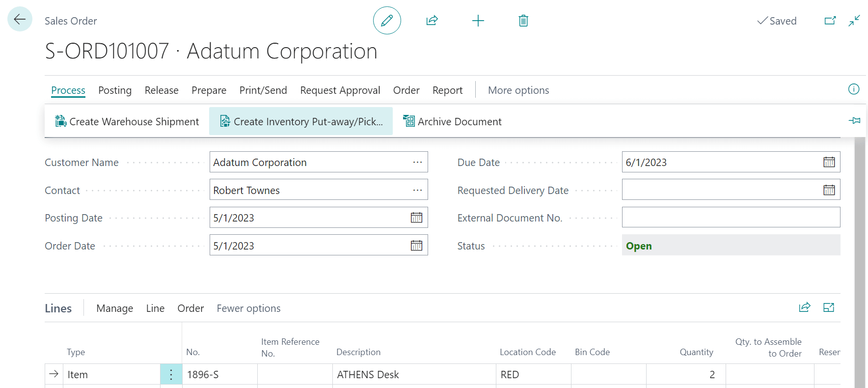Open the Contact lookup ellipsis
868x388 pixels.
(417, 190)
